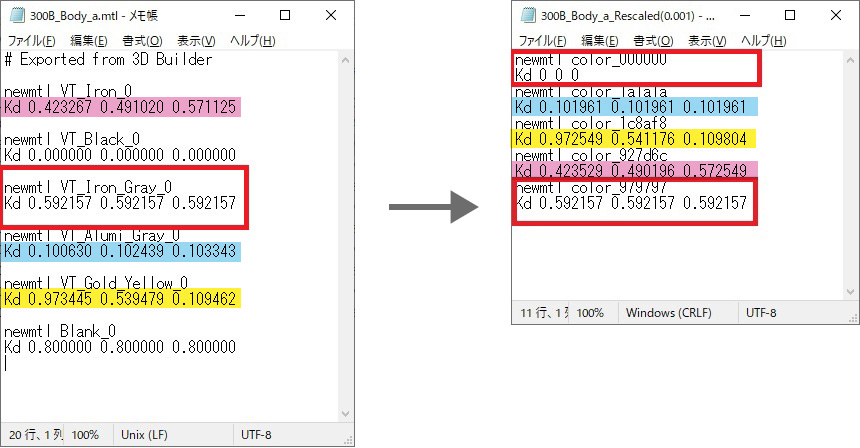Click the 'newmtl color_000000' line
The height and width of the screenshot is (448, 860).
(x=591, y=59)
